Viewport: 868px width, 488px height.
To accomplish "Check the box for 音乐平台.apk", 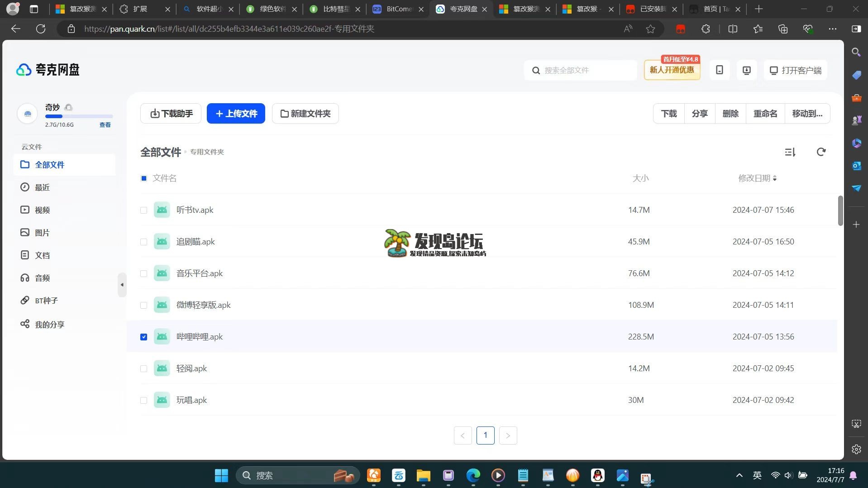I will (143, 273).
